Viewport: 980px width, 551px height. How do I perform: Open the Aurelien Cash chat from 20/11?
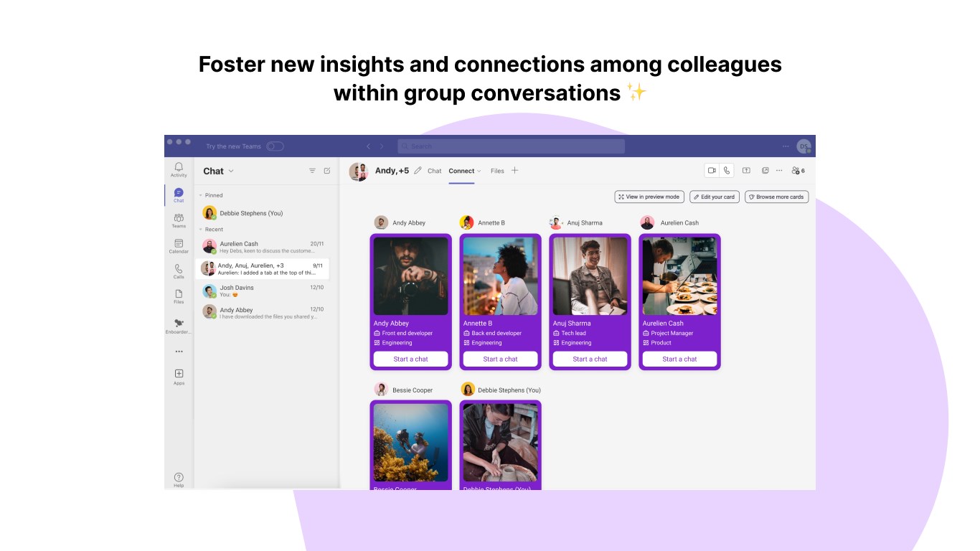(263, 247)
